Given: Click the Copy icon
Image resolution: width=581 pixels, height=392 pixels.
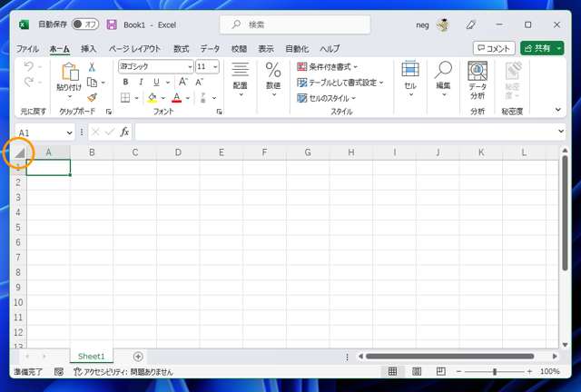Looking at the screenshot, I should click(x=92, y=83).
